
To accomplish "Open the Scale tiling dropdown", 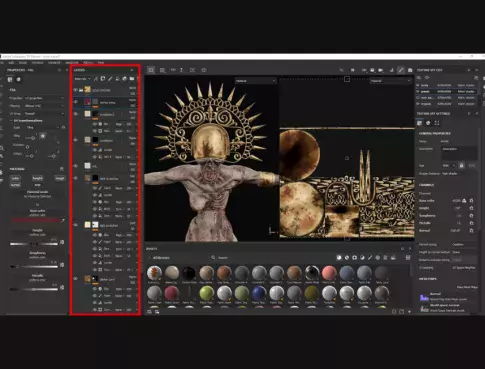I will click(43, 127).
